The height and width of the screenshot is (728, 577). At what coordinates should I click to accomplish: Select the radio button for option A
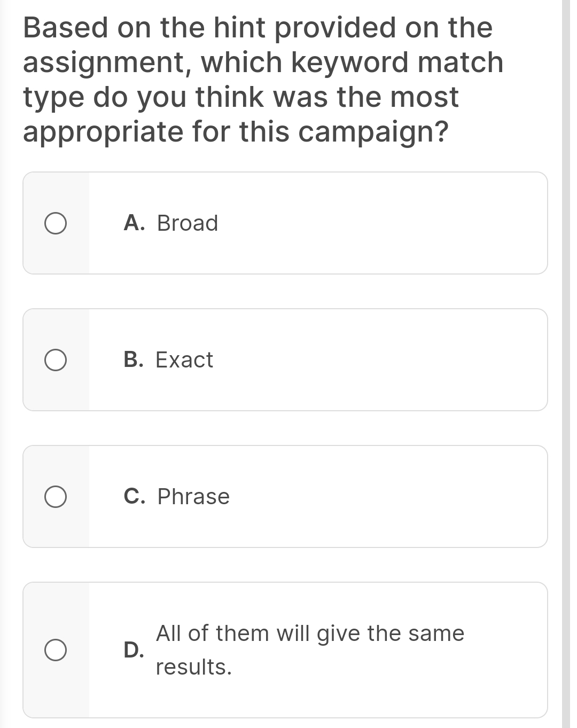click(x=56, y=223)
